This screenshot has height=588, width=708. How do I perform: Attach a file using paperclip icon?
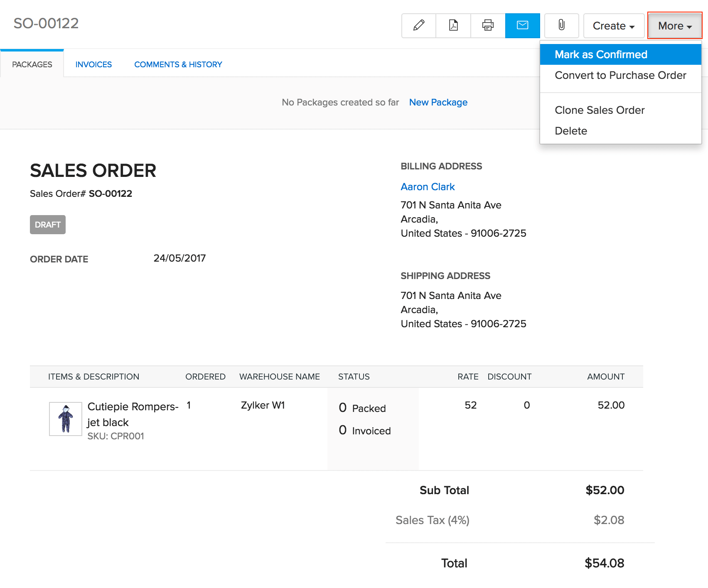pyautogui.click(x=561, y=25)
